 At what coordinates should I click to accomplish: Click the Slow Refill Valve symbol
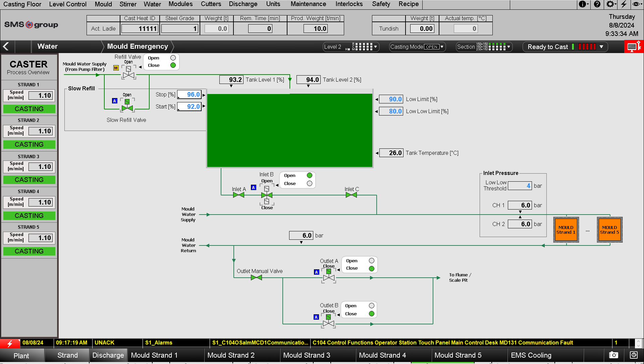coord(127,105)
